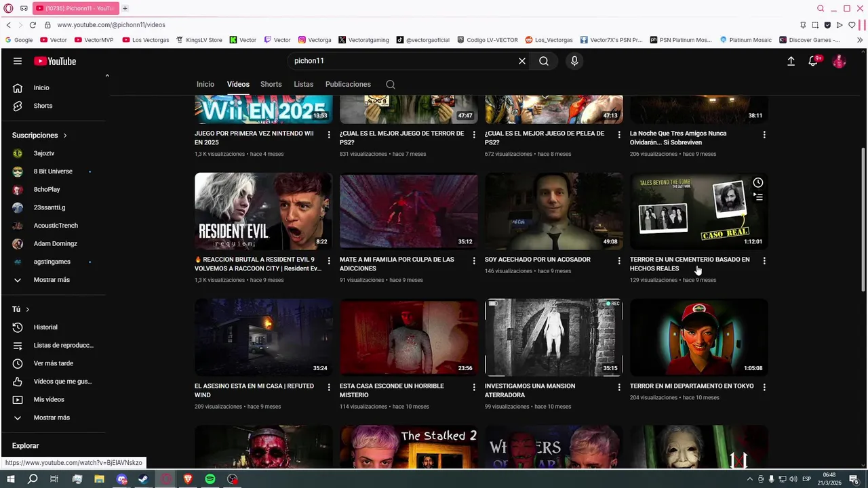Open options for JUEGO POR PRIMERA VEZ NINTENDO WII
This screenshot has width=868, height=488.
[x=329, y=134]
